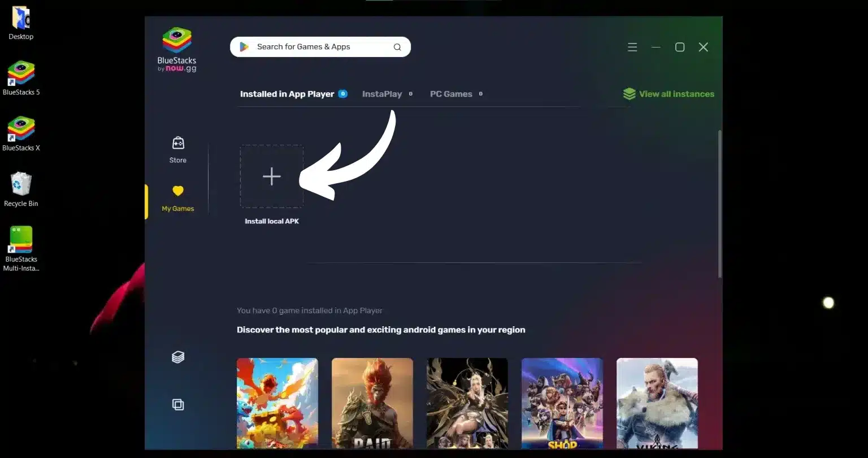Click 'Discover the most popular and exciting android games' heading
The image size is (868, 458).
click(x=381, y=330)
